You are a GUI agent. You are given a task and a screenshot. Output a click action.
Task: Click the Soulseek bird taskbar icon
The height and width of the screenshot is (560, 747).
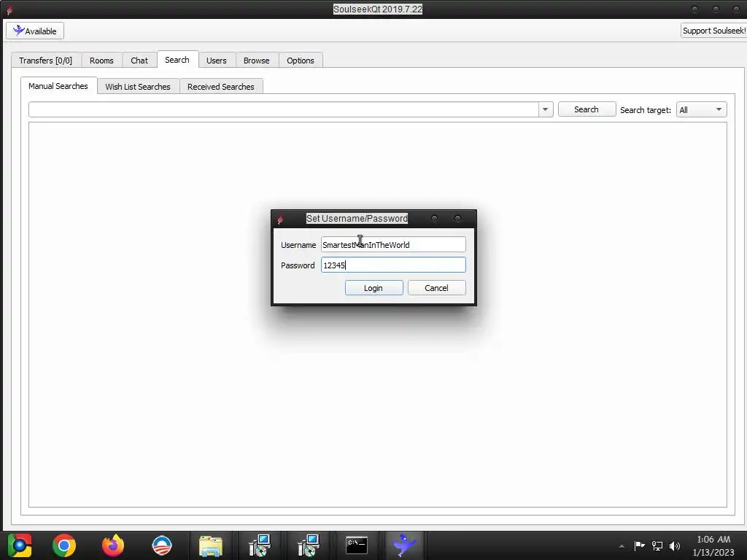click(405, 545)
